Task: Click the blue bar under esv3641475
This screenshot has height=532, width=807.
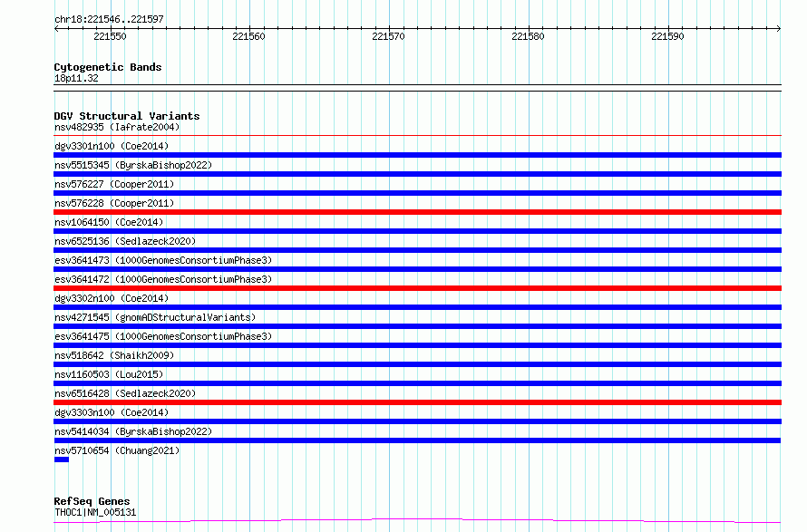Action: [417, 345]
